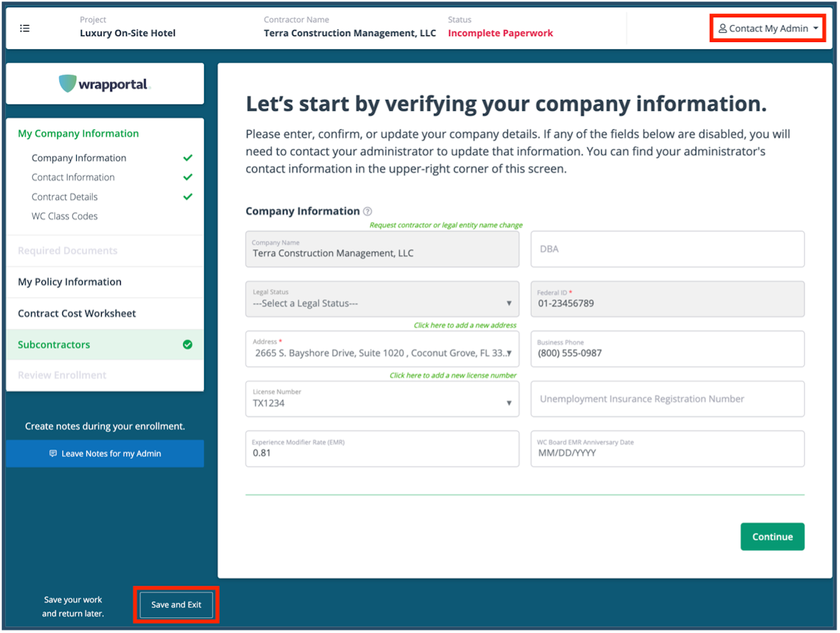Click link to add a new address
Image resolution: width=840 pixels, height=633 pixels.
point(465,325)
